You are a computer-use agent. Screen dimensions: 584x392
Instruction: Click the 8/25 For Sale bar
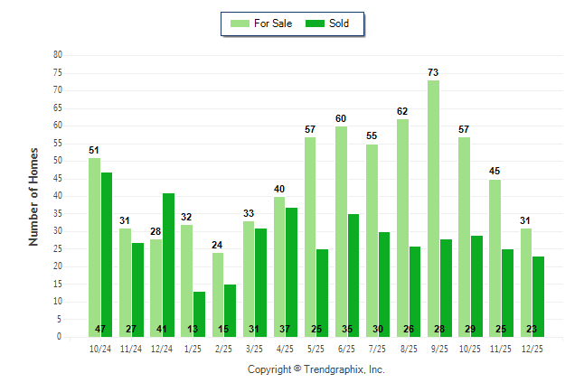click(x=402, y=228)
